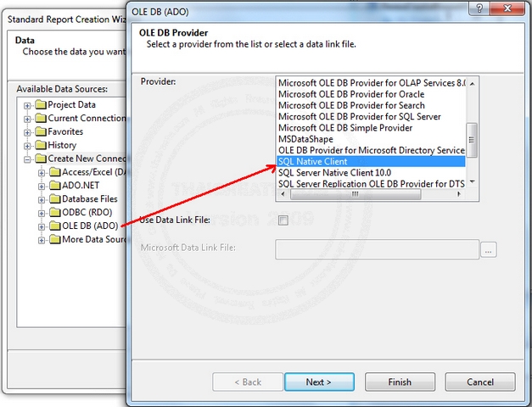Select Microsoft OLE DB Provider for Oracle
Screen dimensions: 532x407
coord(371,94)
